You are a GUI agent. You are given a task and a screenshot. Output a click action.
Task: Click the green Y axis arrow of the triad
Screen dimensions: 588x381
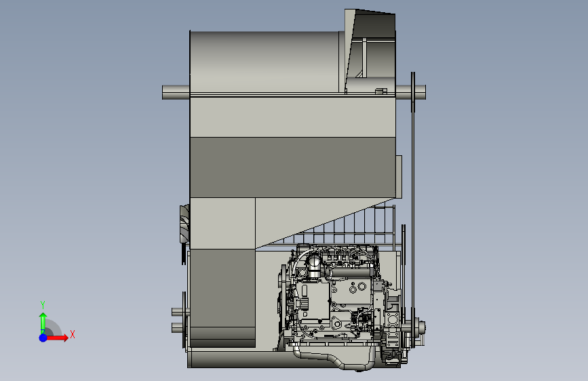(43, 323)
